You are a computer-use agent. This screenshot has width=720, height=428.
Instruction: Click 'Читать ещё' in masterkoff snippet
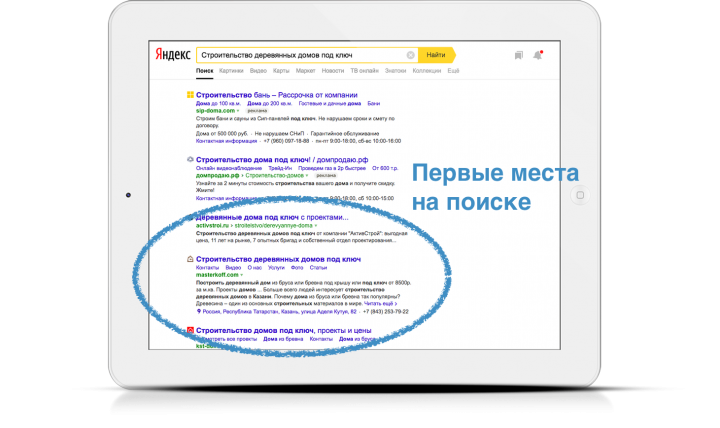pos(381,304)
